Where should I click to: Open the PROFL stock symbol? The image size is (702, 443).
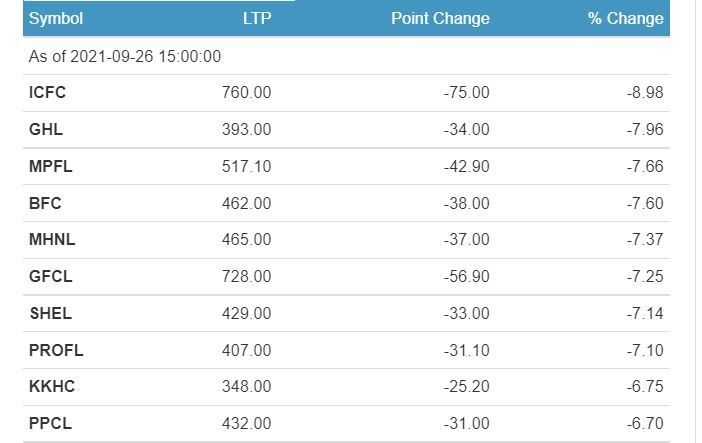(56, 350)
